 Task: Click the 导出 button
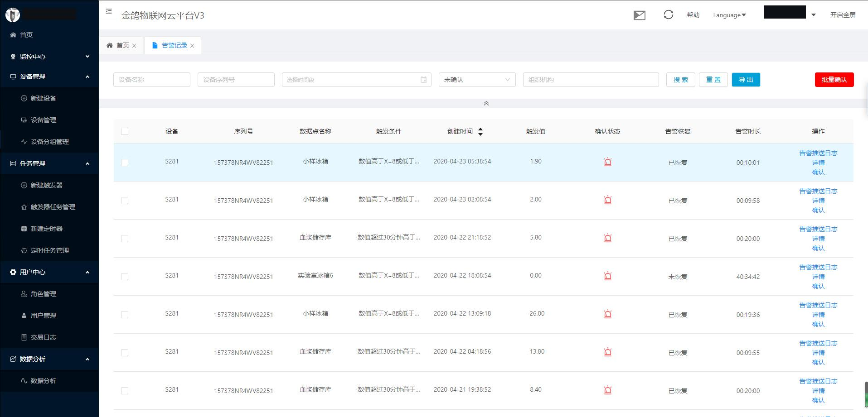click(746, 80)
